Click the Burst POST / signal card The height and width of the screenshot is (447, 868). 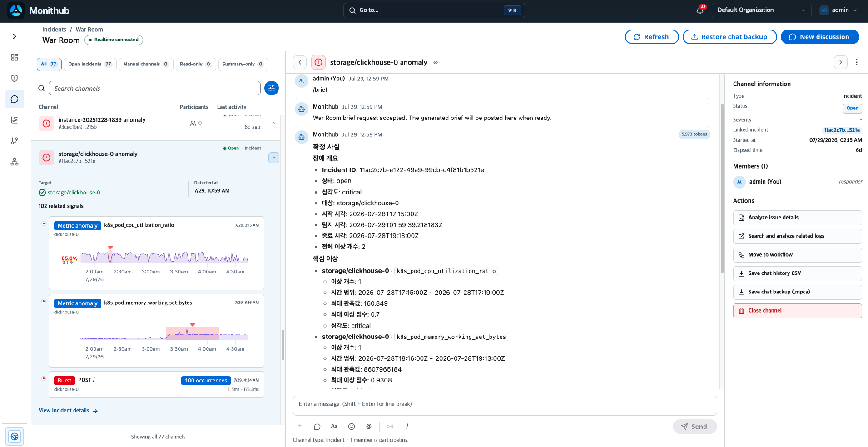click(x=156, y=385)
